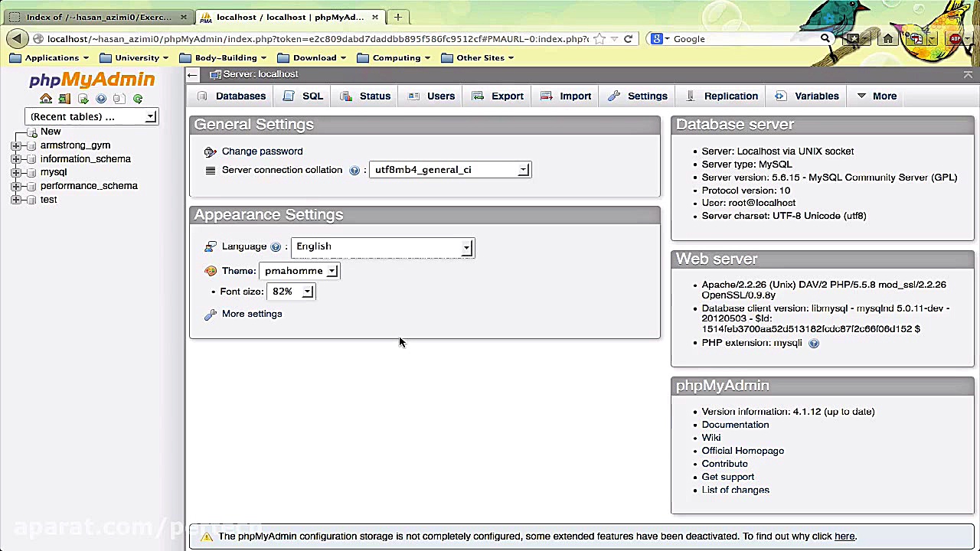Open the Official Homepage link
980x551 pixels.
(743, 451)
